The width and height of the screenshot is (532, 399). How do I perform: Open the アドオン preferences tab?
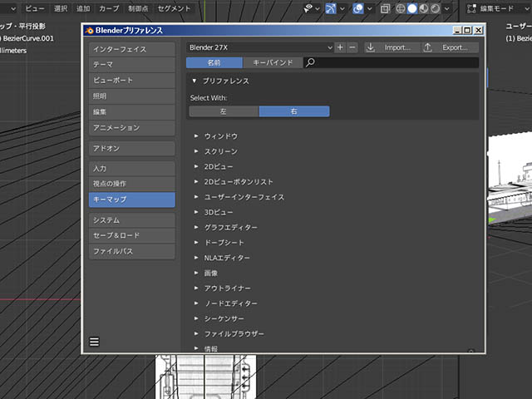click(x=132, y=148)
